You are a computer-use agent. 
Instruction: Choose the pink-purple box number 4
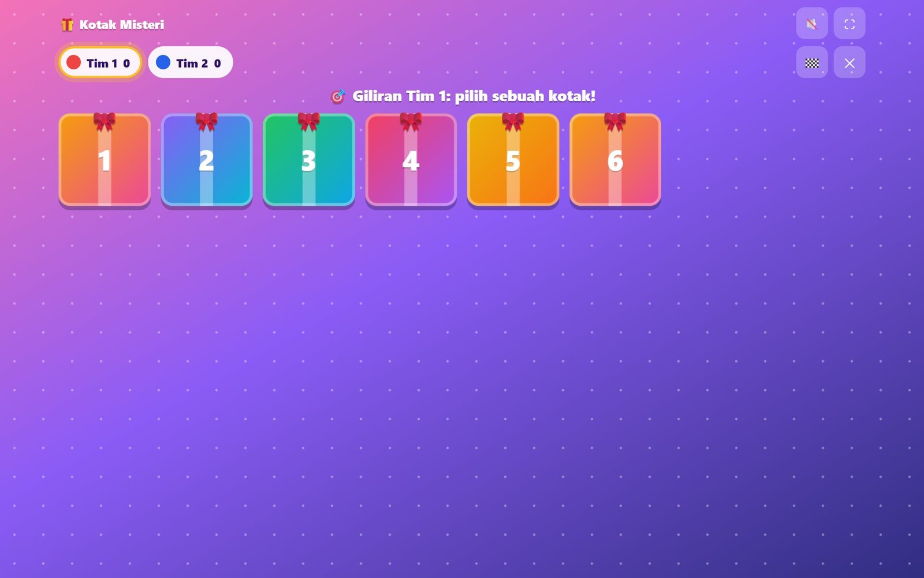(411, 160)
